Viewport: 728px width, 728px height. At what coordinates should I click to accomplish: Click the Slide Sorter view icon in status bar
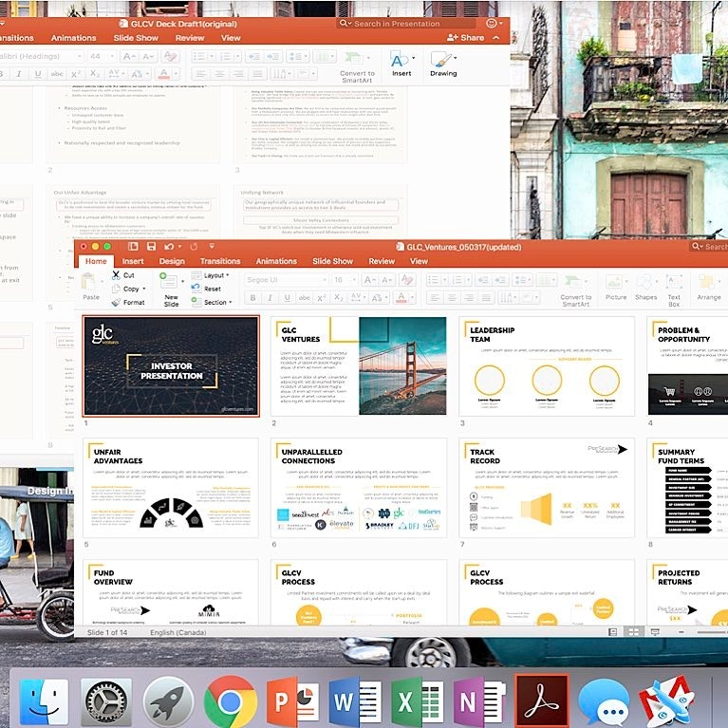(x=633, y=631)
